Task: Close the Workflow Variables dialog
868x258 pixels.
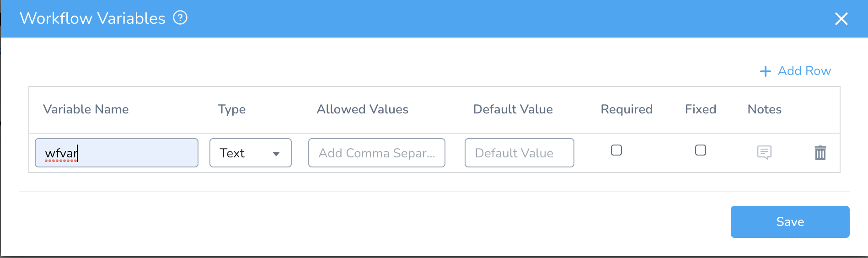Action: click(841, 19)
